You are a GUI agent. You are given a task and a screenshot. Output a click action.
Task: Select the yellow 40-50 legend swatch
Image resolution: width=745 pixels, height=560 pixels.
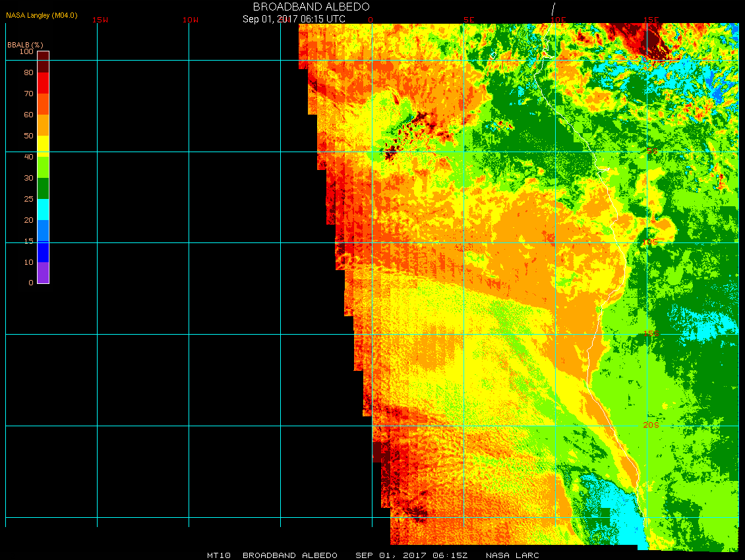[44, 146]
